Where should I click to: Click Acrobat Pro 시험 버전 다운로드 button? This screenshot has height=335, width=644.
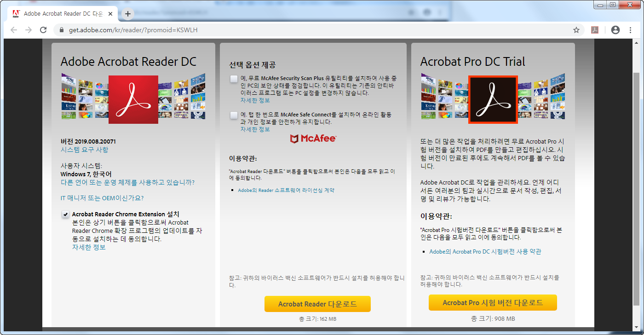click(x=493, y=303)
